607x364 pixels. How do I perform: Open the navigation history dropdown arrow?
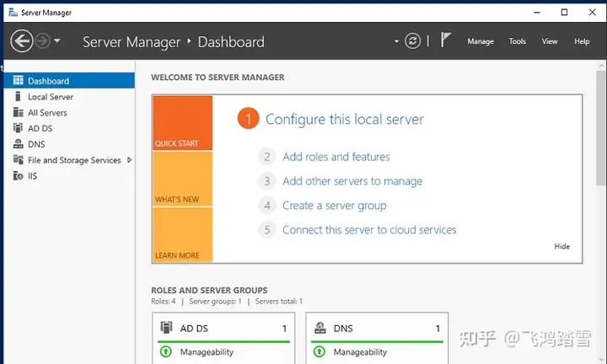coord(57,40)
